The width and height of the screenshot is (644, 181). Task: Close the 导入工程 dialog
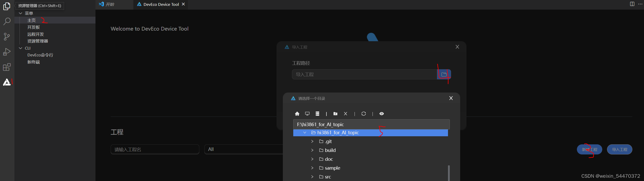pyautogui.click(x=457, y=47)
